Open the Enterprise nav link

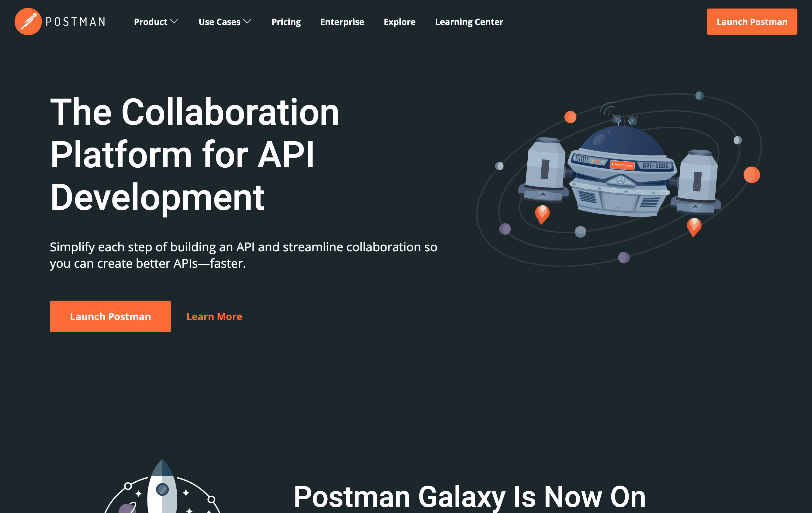[342, 22]
